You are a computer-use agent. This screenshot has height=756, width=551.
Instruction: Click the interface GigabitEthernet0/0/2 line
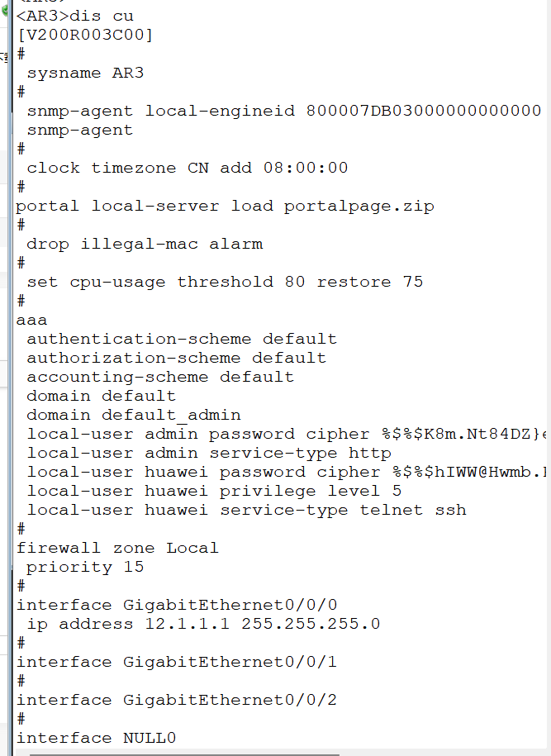[177, 700]
